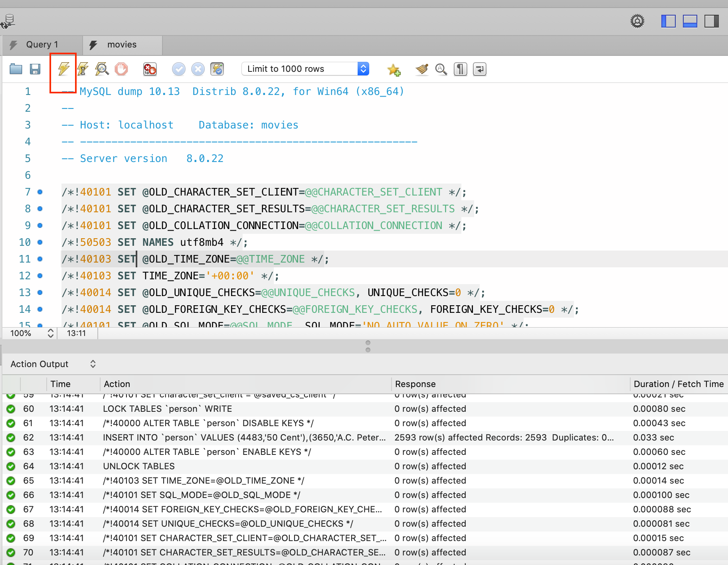
Task: Click green status icon of row 69
Action: 11,538
